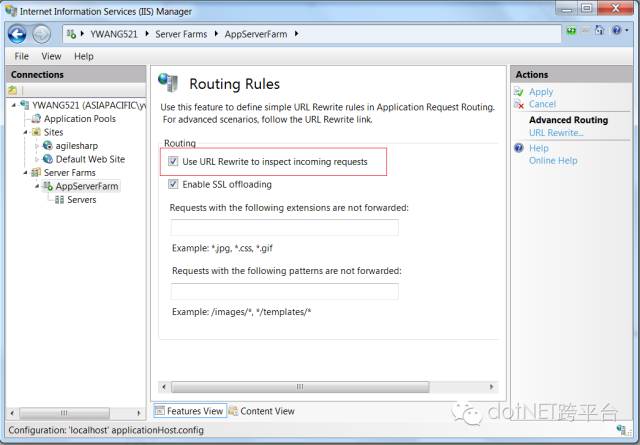
Task: Open the URL Rewrite... link
Action: 556,133
